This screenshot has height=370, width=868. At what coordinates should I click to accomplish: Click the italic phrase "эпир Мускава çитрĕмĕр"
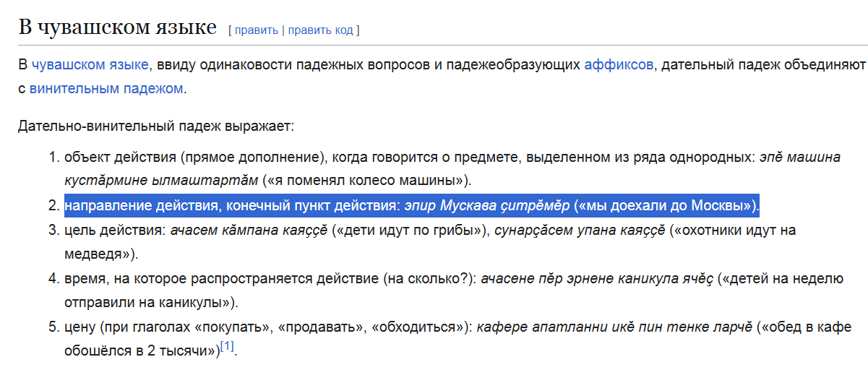[x=487, y=206]
